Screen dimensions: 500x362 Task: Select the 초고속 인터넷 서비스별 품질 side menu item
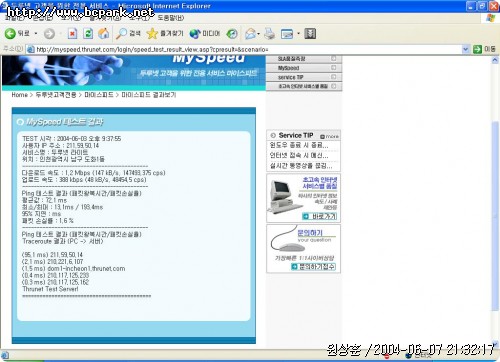pyautogui.click(x=304, y=86)
